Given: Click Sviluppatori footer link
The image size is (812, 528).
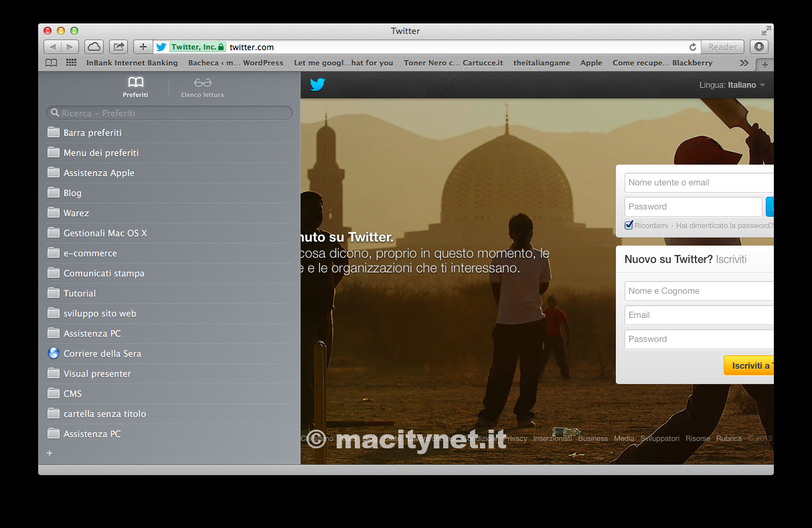Looking at the screenshot, I should pyautogui.click(x=660, y=438).
